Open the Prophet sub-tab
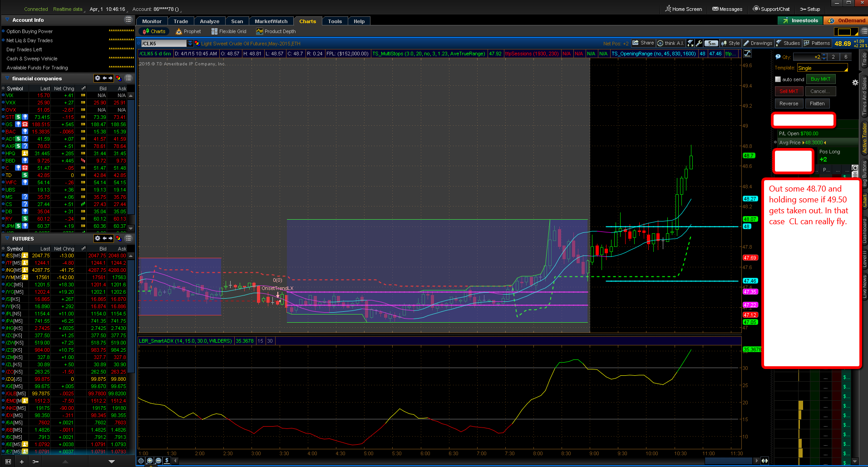The height and width of the screenshot is (467, 868). point(188,31)
